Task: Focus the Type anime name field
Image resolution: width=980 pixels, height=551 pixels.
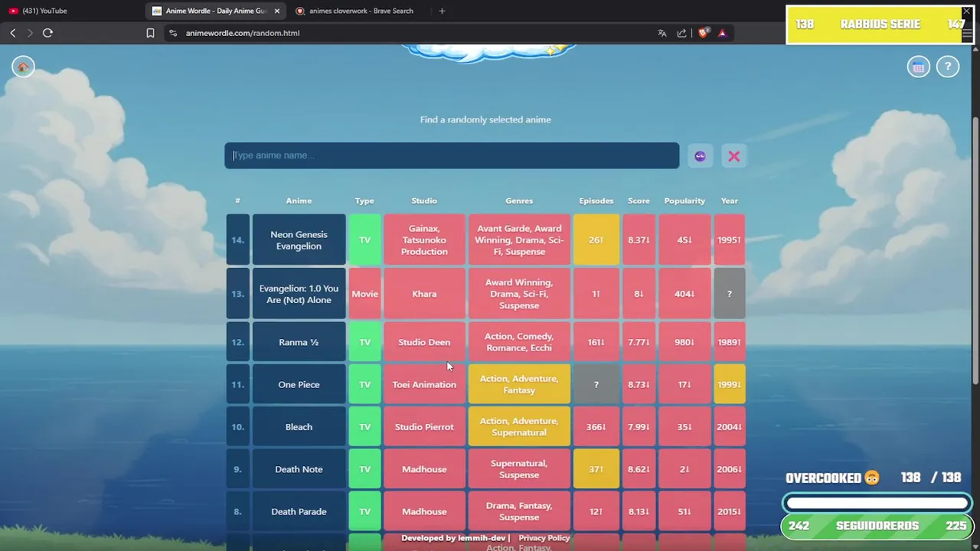Action: pyautogui.click(x=452, y=155)
